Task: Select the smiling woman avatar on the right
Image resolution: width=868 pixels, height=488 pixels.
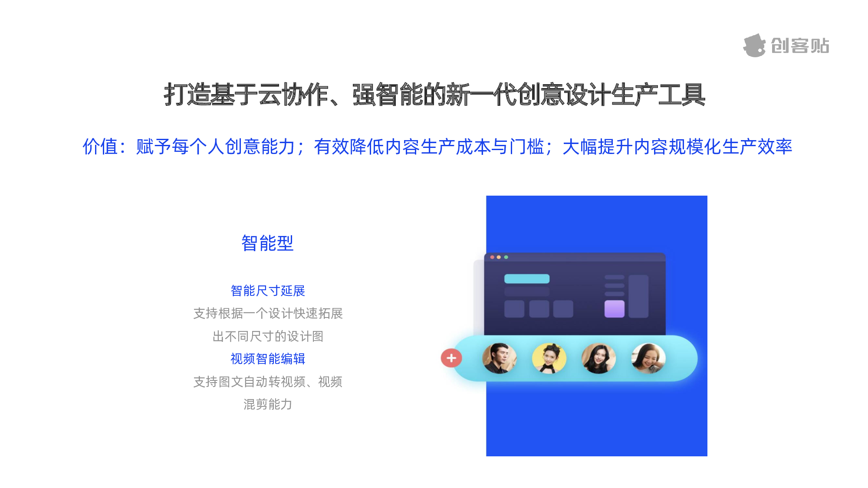Action: point(648,358)
